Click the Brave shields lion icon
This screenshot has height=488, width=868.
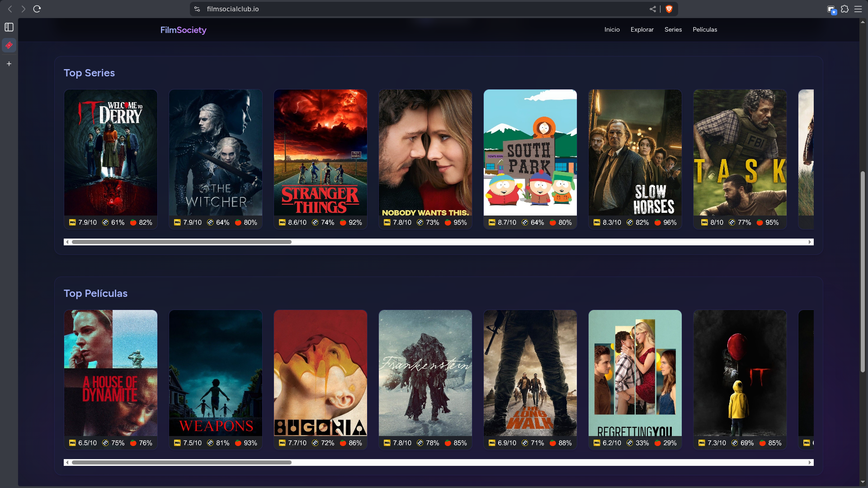(669, 9)
